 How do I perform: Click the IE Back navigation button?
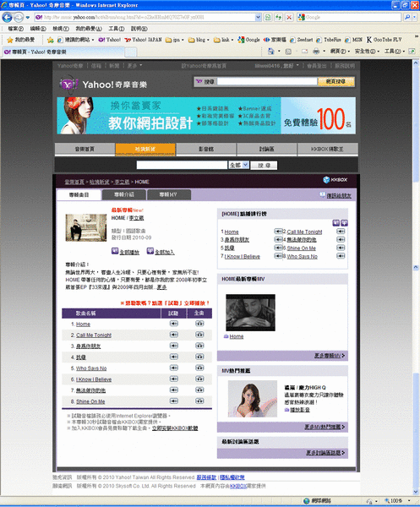click(x=7, y=17)
